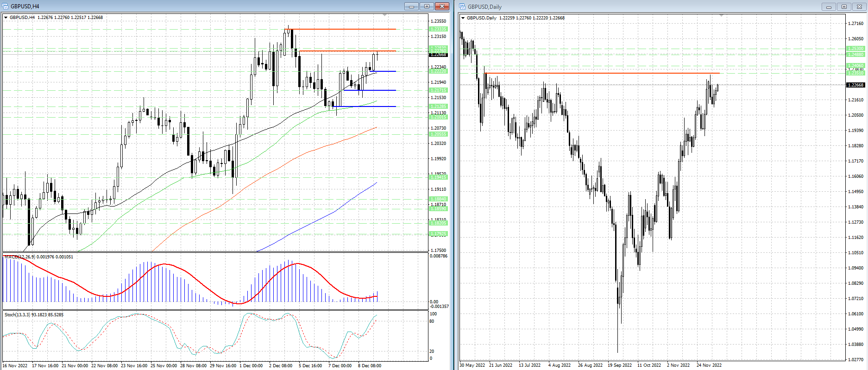Click the 8 Dec 08:00 time label

[370, 366]
